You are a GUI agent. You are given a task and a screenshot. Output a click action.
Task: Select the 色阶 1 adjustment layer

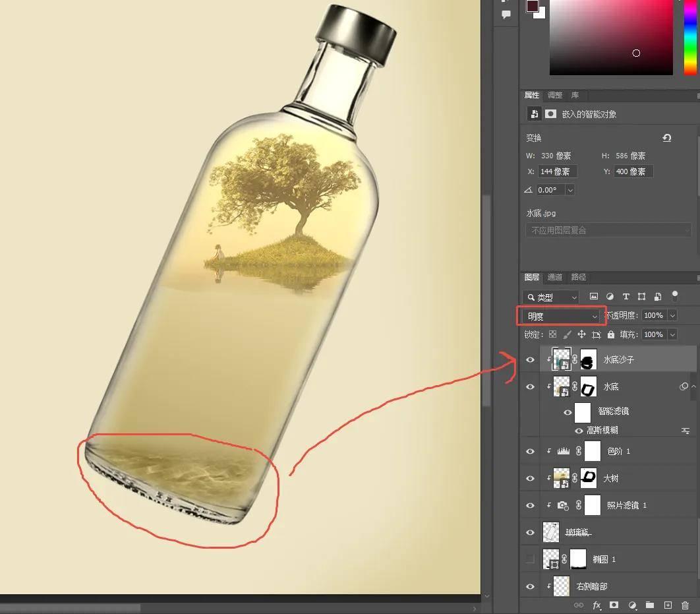tap(618, 452)
